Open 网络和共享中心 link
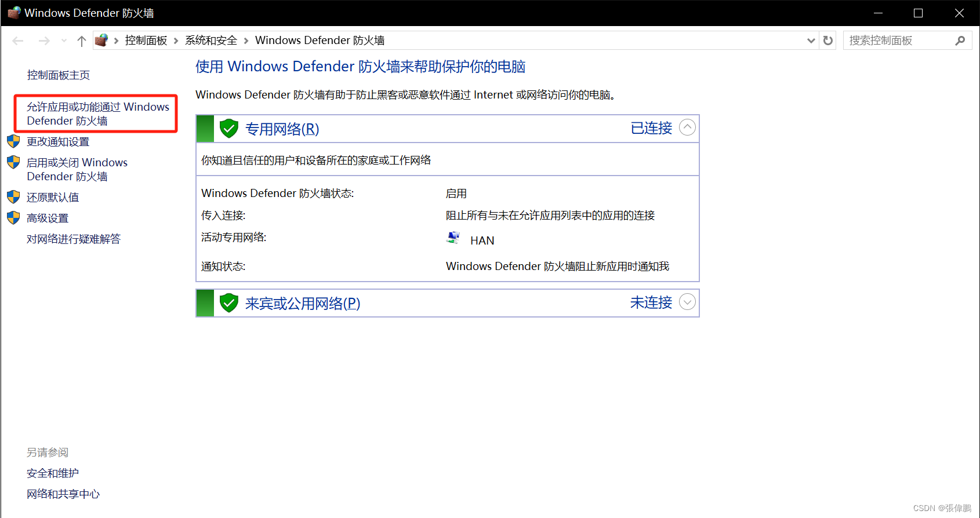Screen dimensions: 980x518 click(63, 494)
